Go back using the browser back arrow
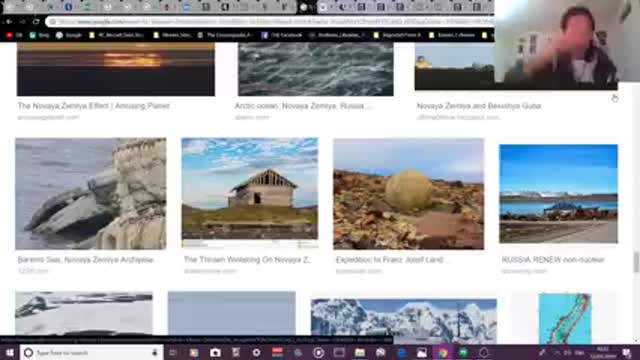Image resolution: width=640 pixels, height=360 pixels. click(9, 22)
